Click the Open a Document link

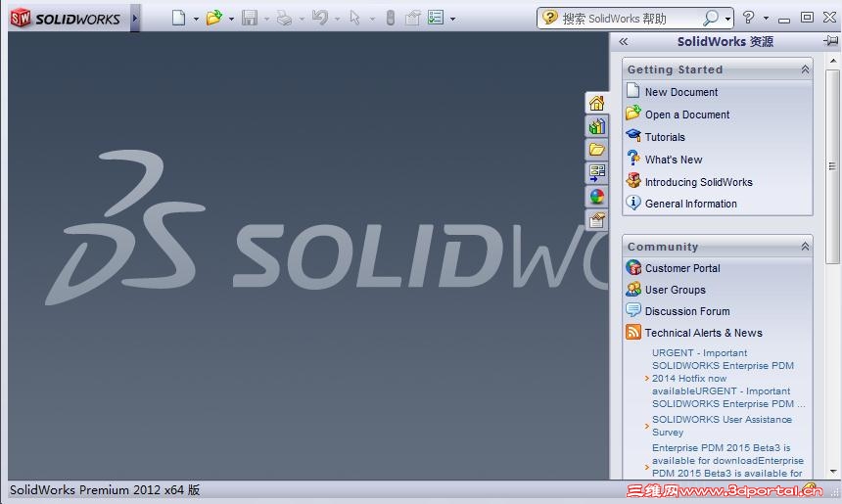686,115
